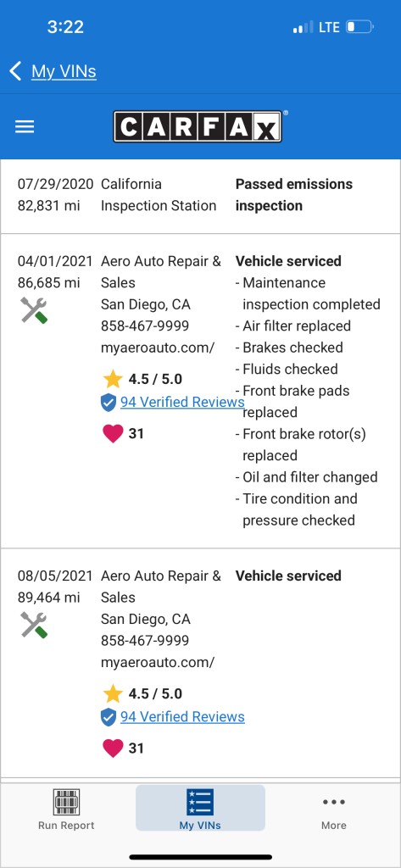Tap the wrench icon for 04/01/2021 service
Screen dimensions: 401x868
(x=34, y=310)
